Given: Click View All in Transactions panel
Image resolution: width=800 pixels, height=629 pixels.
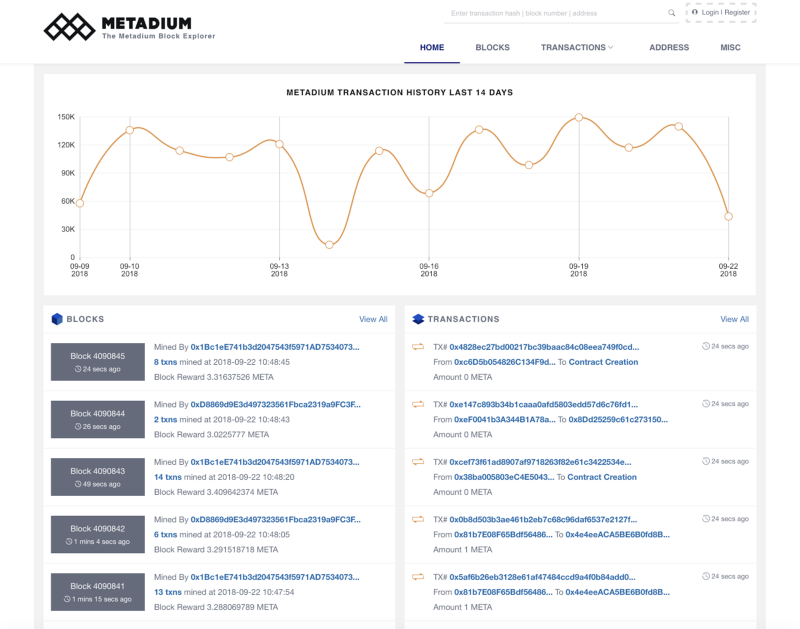Looking at the screenshot, I should point(734,319).
